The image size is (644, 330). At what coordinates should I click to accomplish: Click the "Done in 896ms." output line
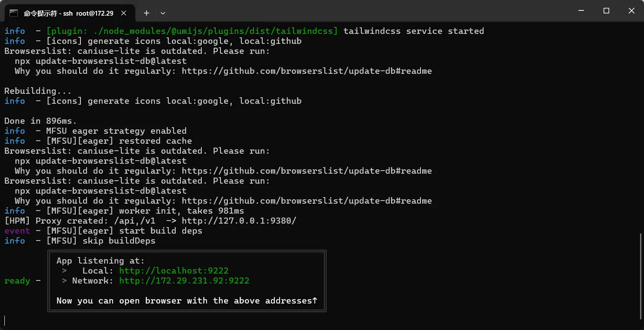point(40,121)
